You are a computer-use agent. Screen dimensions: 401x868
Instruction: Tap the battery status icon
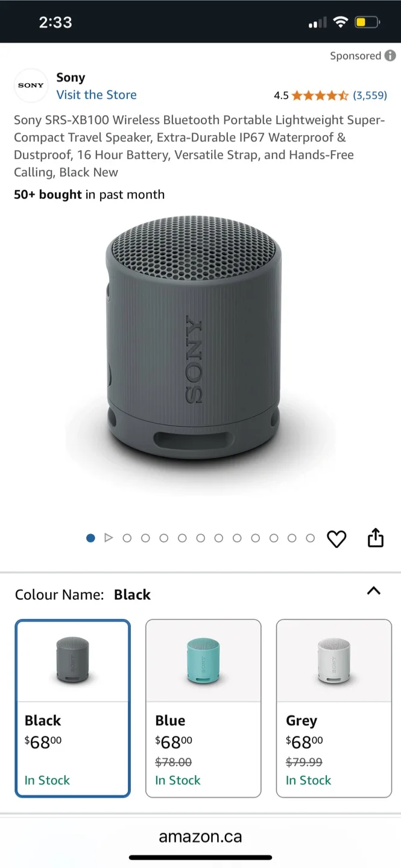pyautogui.click(x=367, y=22)
